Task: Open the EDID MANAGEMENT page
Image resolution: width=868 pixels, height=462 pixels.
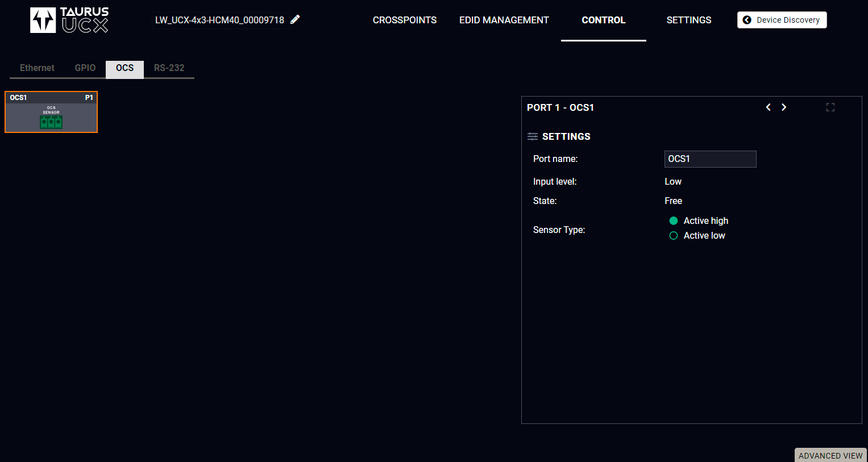Action: click(x=504, y=20)
